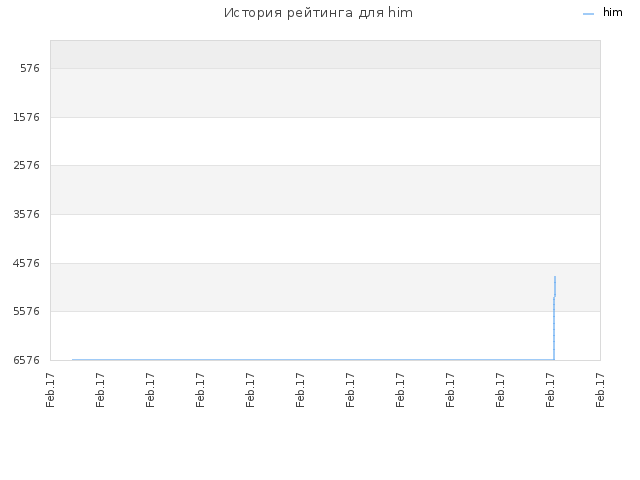
Task: Click the blue legend line swatch beside him
Action: pyautogui.click(x=588, y=14)
